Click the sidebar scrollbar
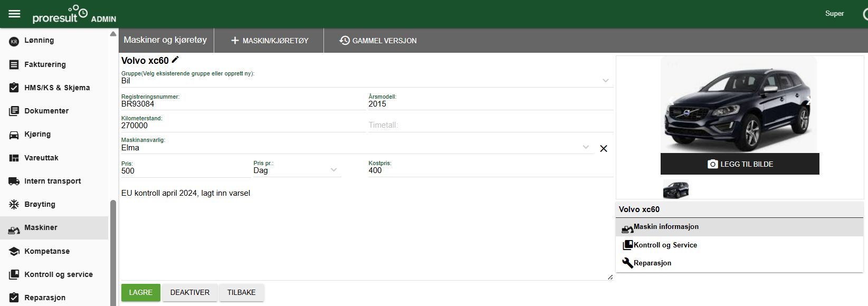 113,252
